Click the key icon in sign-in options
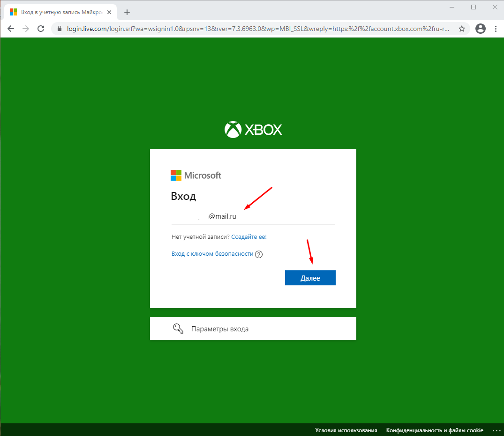This screenshot has width=504, height=436. (x=178, y=329)
